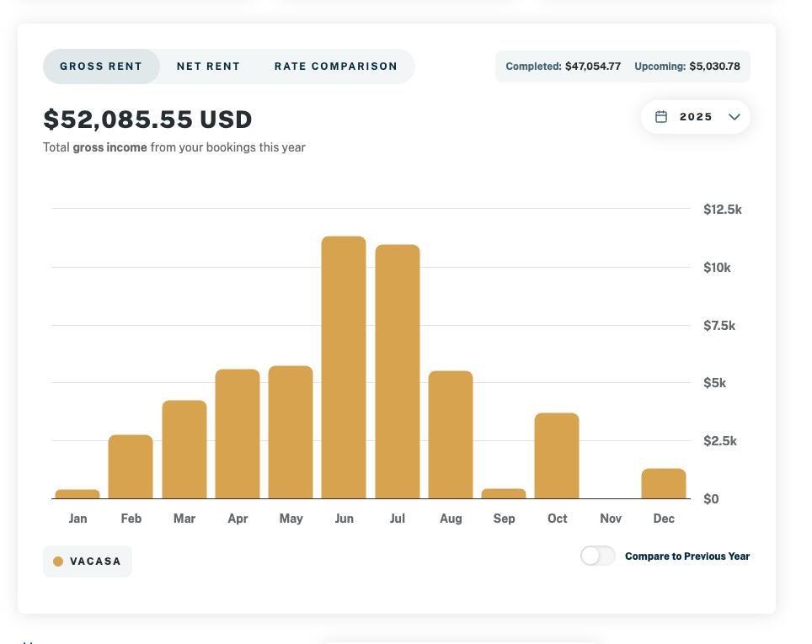Click the September bar in chart
The image size is (812, 644).
tap(504, 493)
